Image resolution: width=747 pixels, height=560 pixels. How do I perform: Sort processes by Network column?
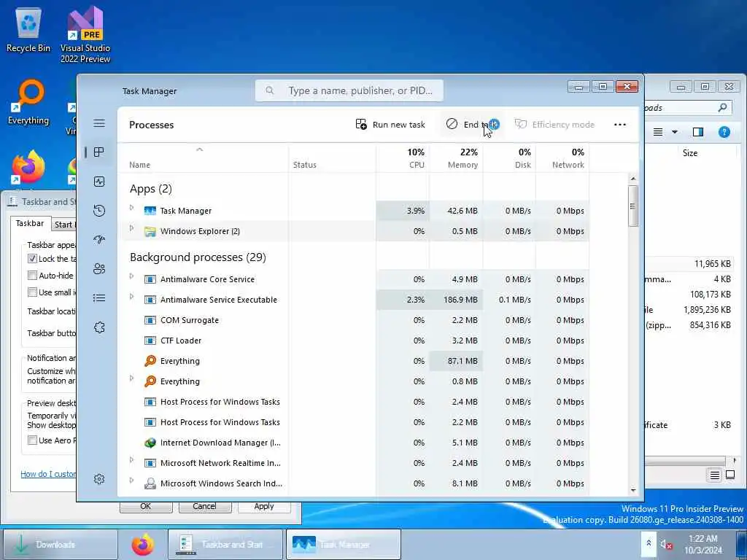point(562,158)
